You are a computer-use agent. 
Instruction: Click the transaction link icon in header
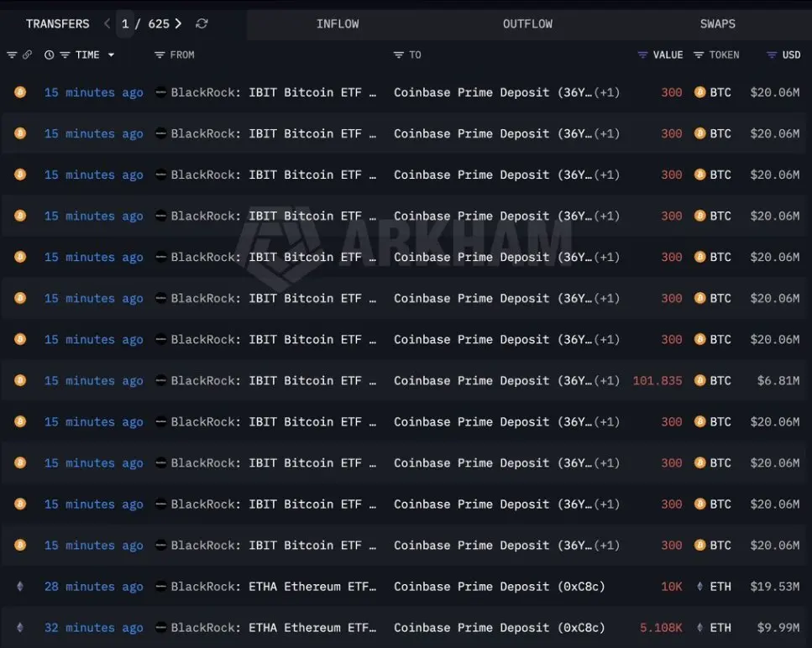[27, 55]
